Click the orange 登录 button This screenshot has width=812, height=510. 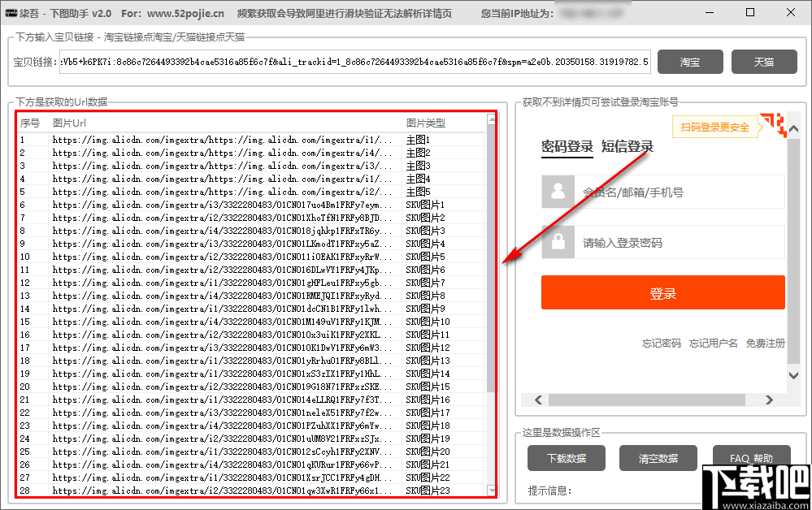click(663, 292)
